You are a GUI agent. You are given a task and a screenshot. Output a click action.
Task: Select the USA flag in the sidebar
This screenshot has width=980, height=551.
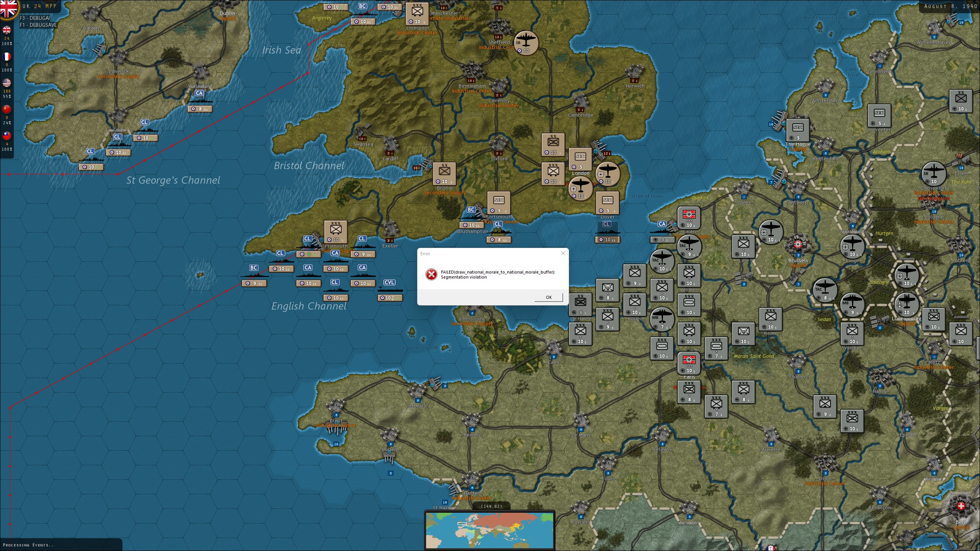point(7,83)
